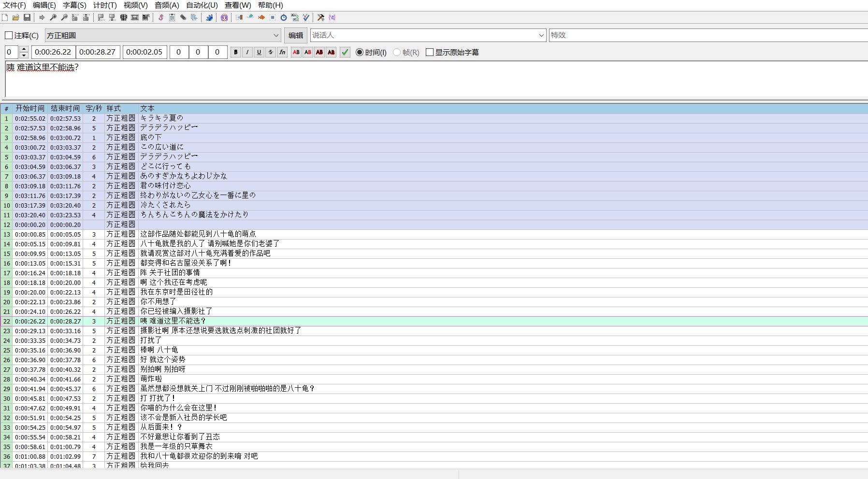The height and width of the screenshot is (479, 868).
Task: Open the 方正粗圆 style dropdown
Action: (163, 35)
